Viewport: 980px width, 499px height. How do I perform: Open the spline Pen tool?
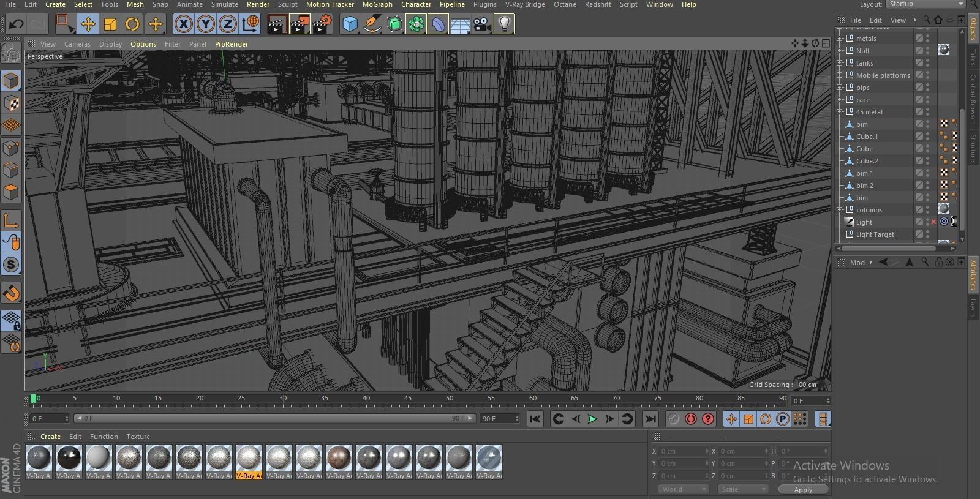372,24
